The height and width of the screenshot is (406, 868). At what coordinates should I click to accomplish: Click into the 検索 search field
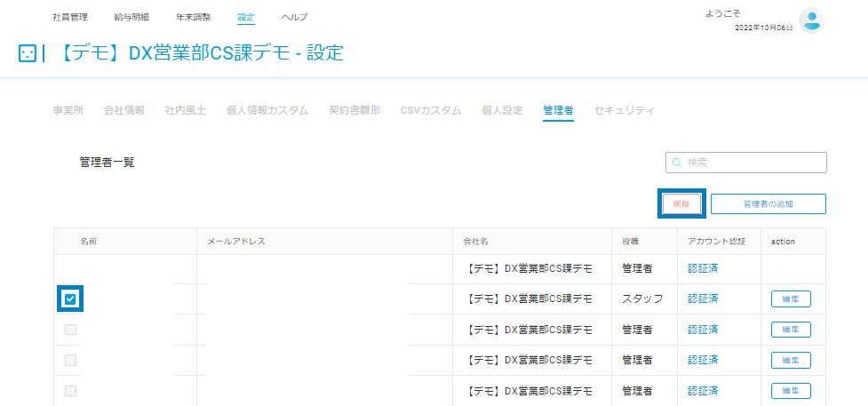click(746, 163)
